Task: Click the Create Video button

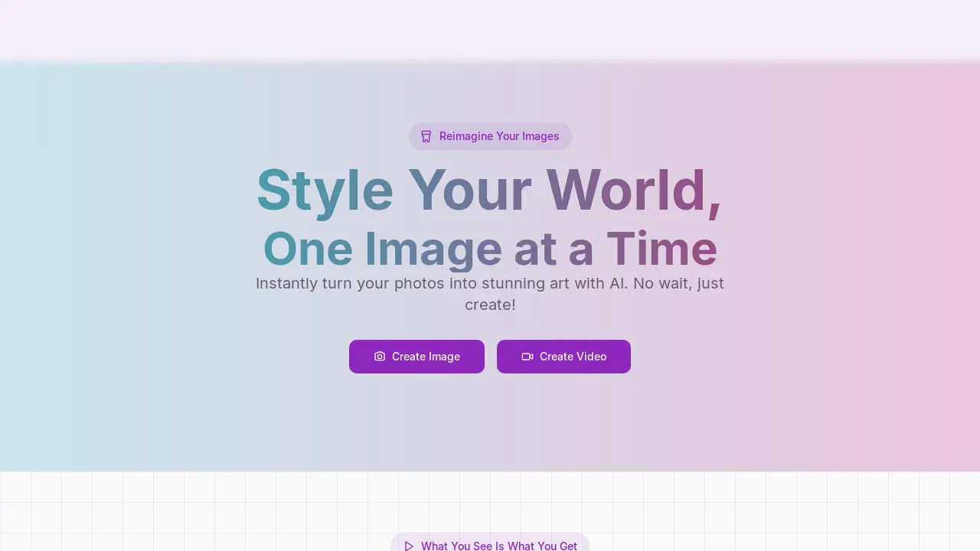Action: click(x=563, y=357)
